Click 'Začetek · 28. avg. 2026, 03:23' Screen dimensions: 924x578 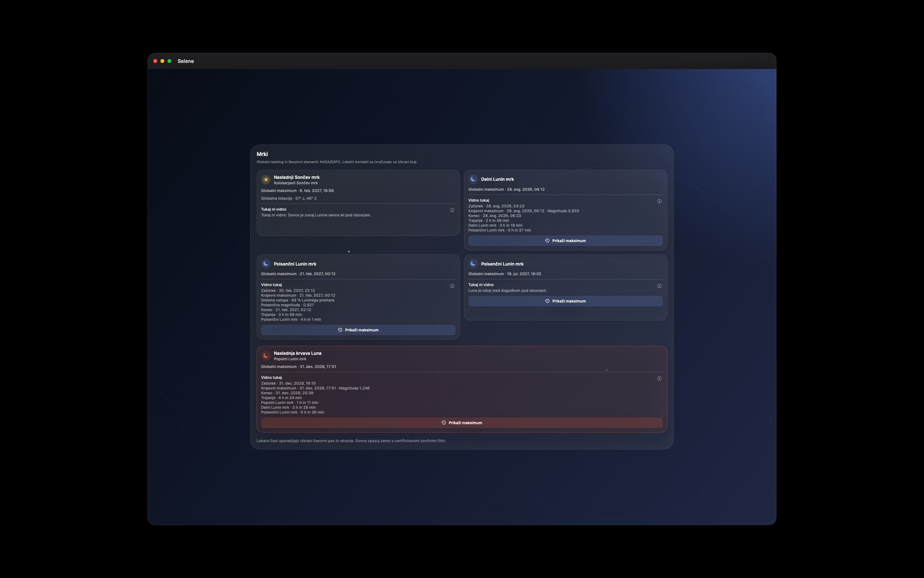(x=496, y=206)
